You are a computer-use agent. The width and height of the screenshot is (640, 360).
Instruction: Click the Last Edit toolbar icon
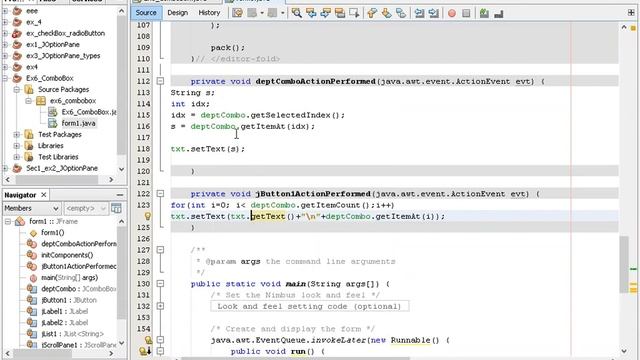(x=237, y=13)
